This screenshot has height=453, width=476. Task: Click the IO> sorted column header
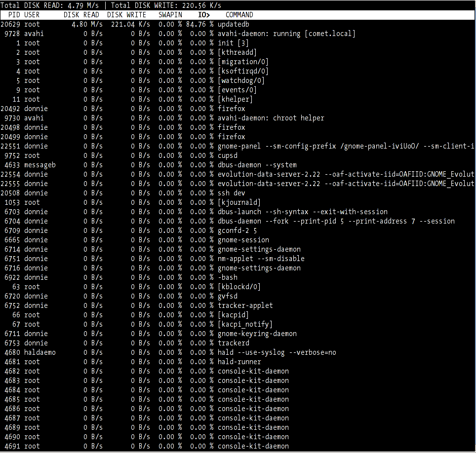tap(204, 15)
